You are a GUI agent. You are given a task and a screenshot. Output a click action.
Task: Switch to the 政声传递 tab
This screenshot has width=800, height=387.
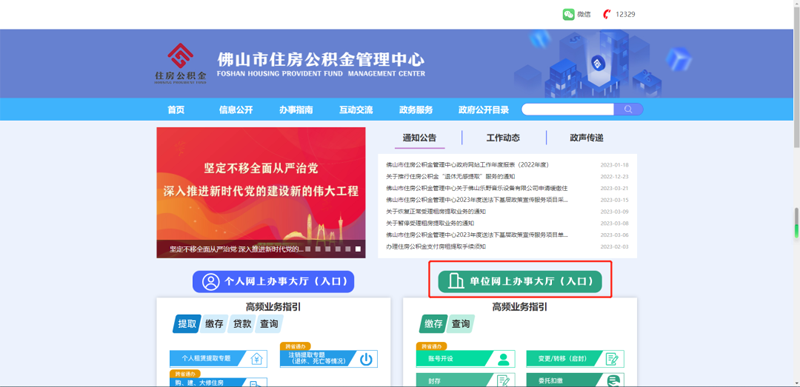coord(587,138)
